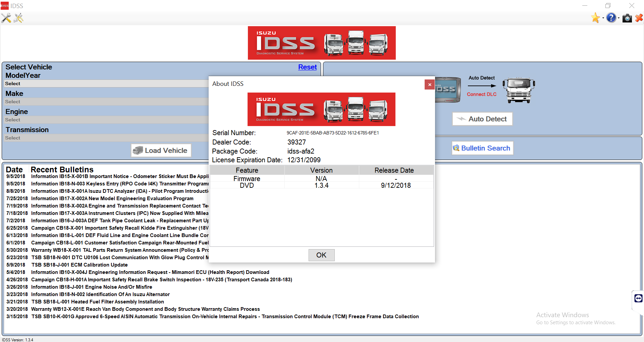Viewport: 644px width, 342px height.
Task: Open the blue question mark help icon
Action: tap(611, 18)
